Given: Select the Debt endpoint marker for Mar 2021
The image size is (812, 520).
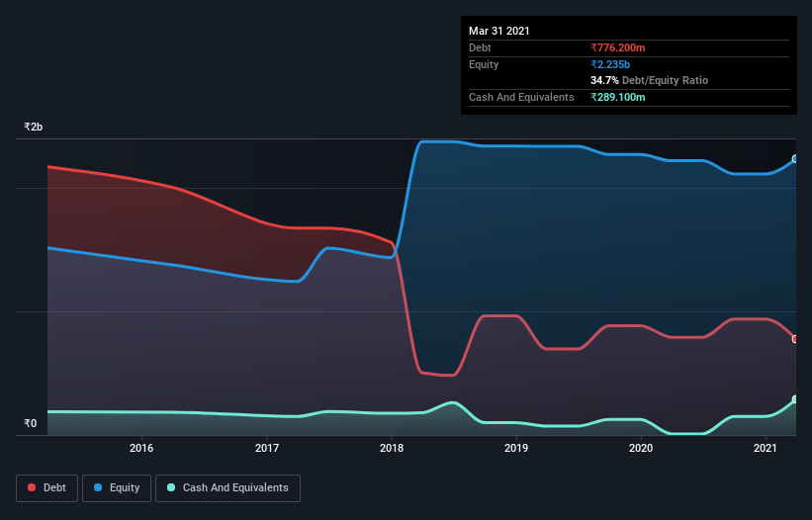Looking at the screenshot, I should [795, 339].
